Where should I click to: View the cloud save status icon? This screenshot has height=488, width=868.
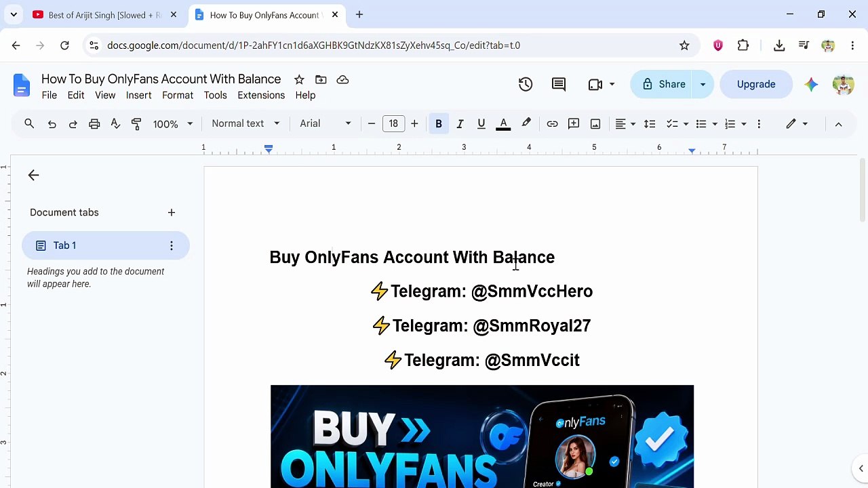(x=342, y=80)
